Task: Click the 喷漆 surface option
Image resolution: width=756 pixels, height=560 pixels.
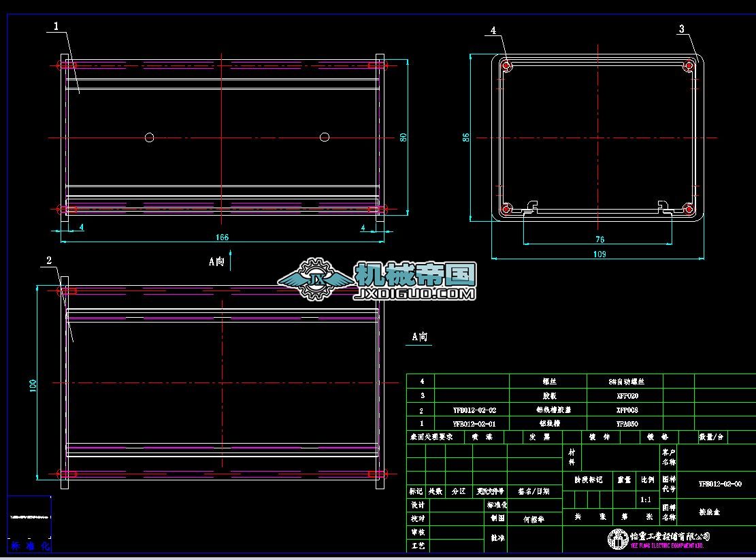Action: [482, 437]
